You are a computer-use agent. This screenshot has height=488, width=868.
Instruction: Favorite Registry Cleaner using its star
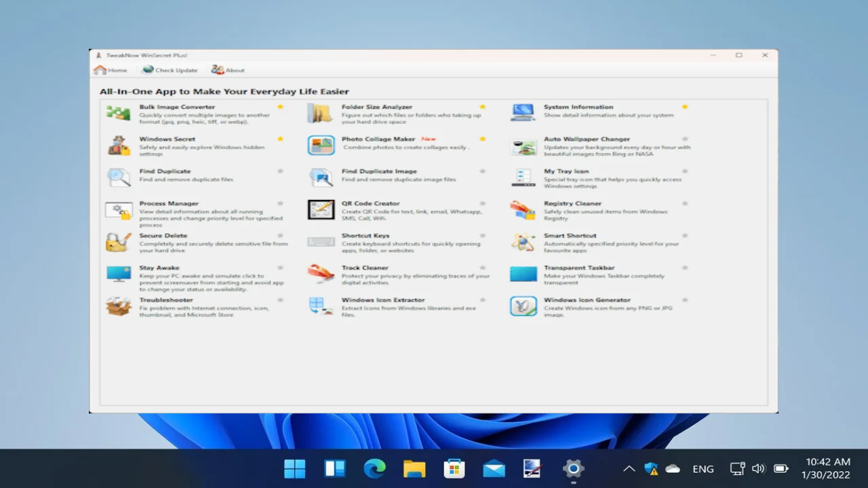685,203
